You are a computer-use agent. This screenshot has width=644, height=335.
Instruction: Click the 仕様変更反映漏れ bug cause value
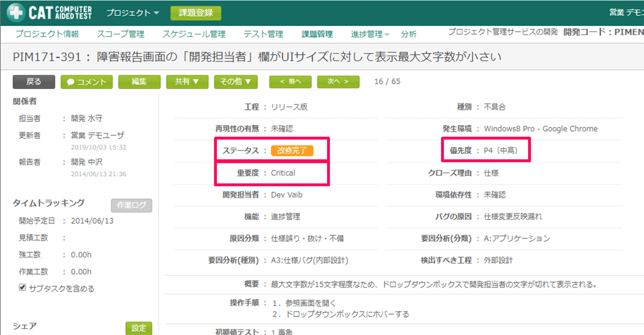point(513,217)
